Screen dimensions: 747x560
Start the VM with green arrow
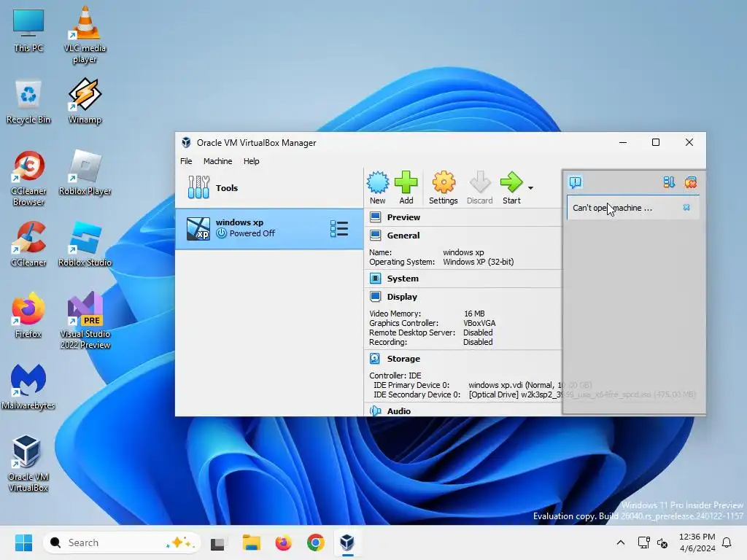point(511,182)
